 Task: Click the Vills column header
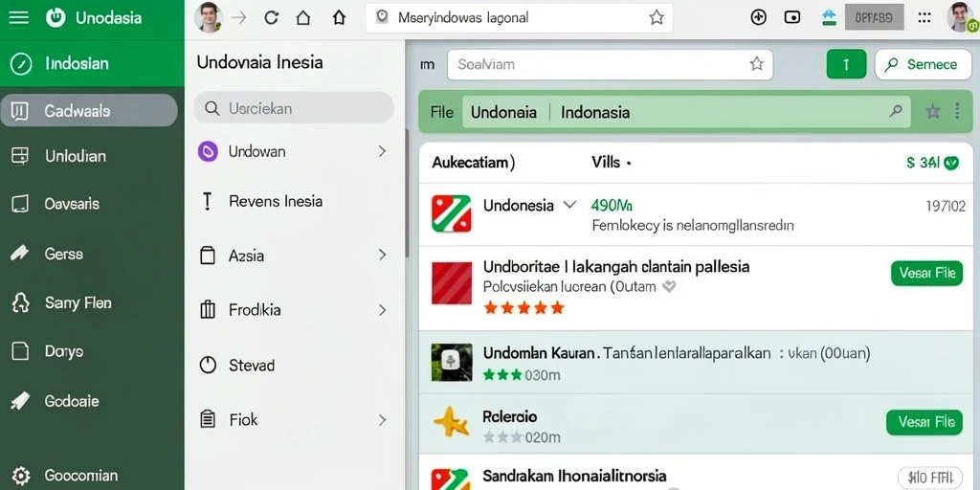tap(606, 163)
